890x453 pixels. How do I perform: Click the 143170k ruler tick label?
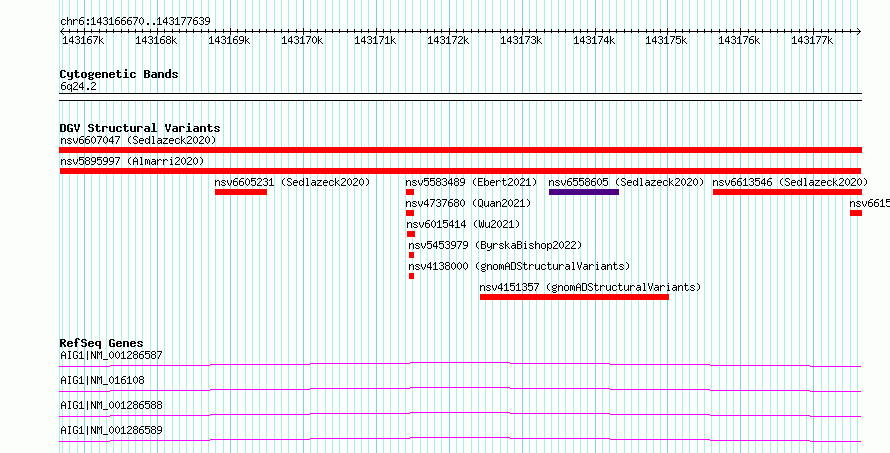coord(302,41)
